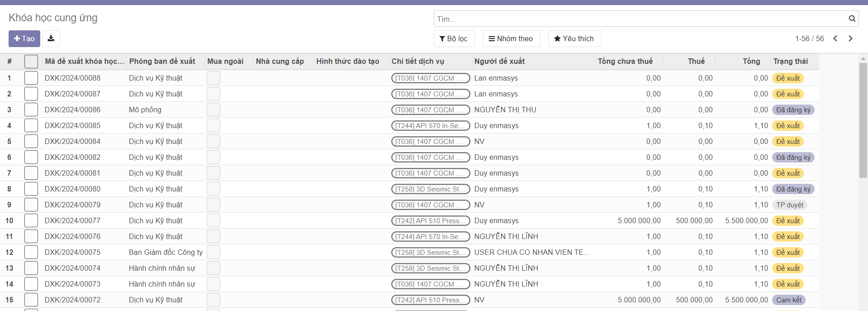868x311 pixels.
Task: Click the TP duyệt status badge
Action: coord(789,205)
